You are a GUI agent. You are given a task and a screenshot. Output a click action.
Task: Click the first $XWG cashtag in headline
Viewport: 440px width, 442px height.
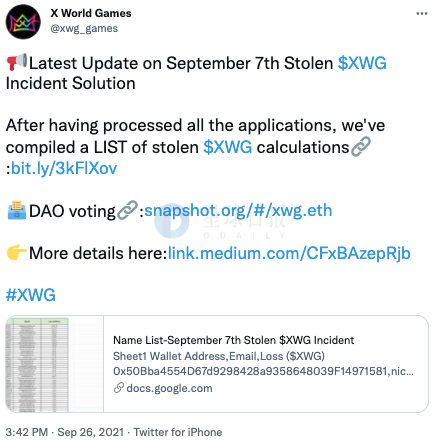(362, 63)
